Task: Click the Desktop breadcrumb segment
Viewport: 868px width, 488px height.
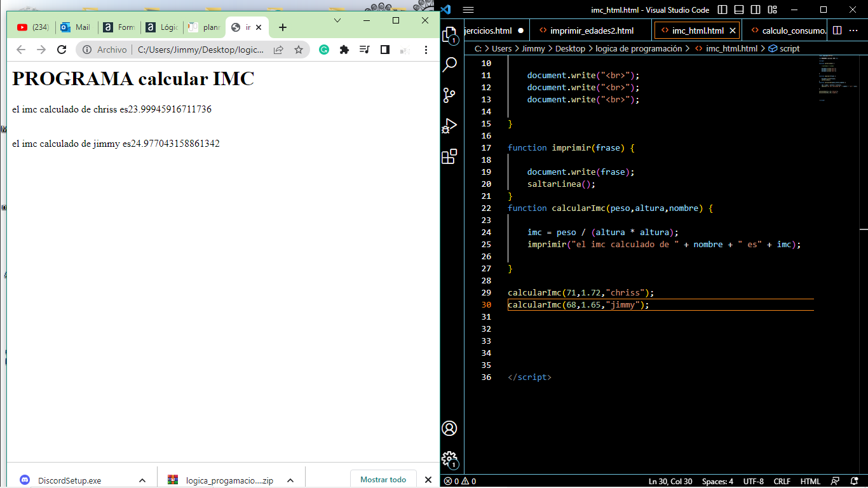Action: pos(571,48)
